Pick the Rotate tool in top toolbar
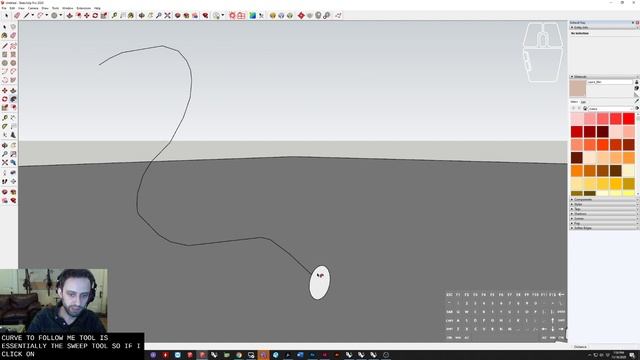 pyautogui.click(x=95, y=16)
